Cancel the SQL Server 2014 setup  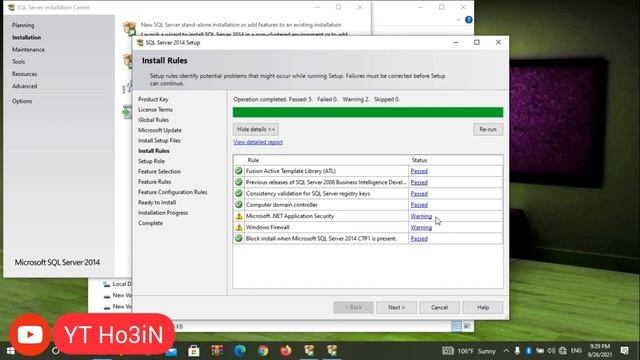click(x=440, y=307)
